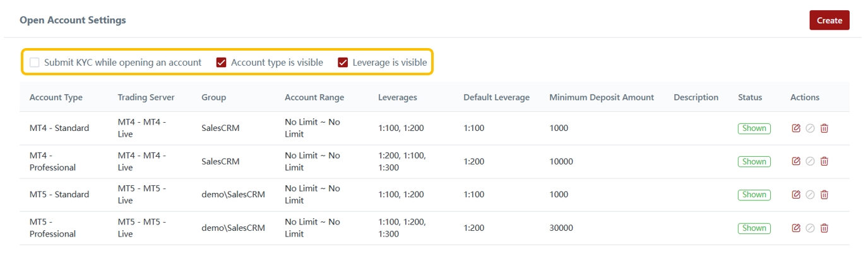Uncheck Leverage is visible checkbox
The width and height of the screenshot is (868, 253).
click(x=343, y=63)
